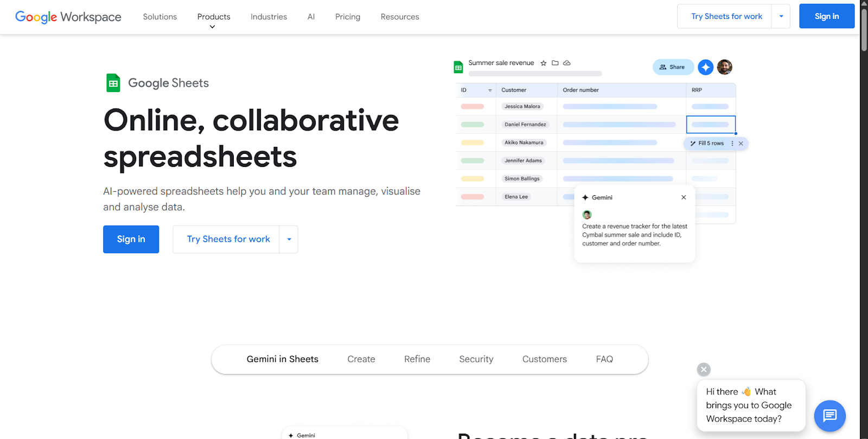868x439 pixels.
Task: Click the three-dot menu on Fill 5 rows chip
Action: (x=732, y=144)
